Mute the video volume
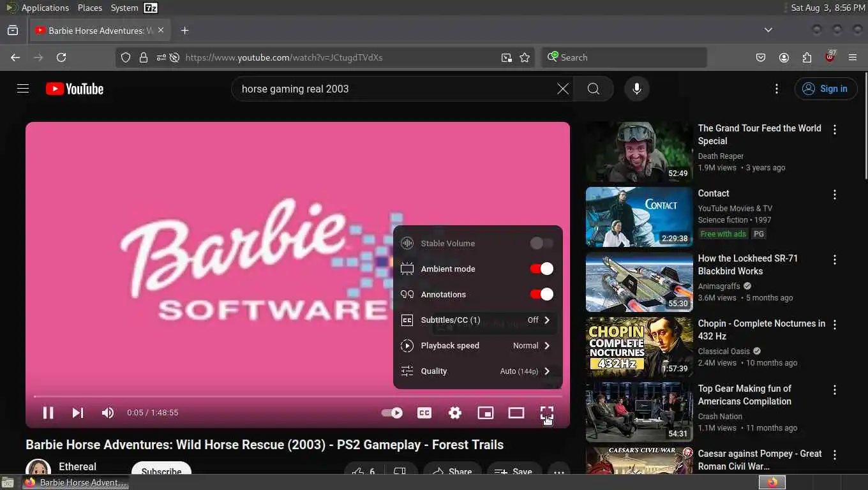The image size is (868, 490). (x=108, y=413)
